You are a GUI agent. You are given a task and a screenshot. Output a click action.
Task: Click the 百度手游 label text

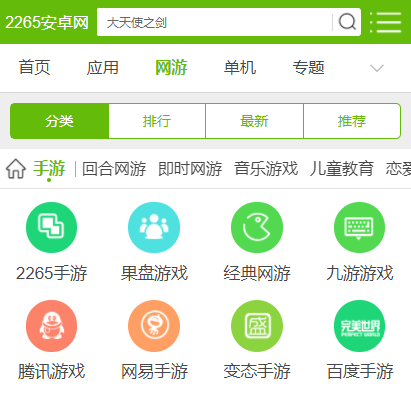pos(360,371)
